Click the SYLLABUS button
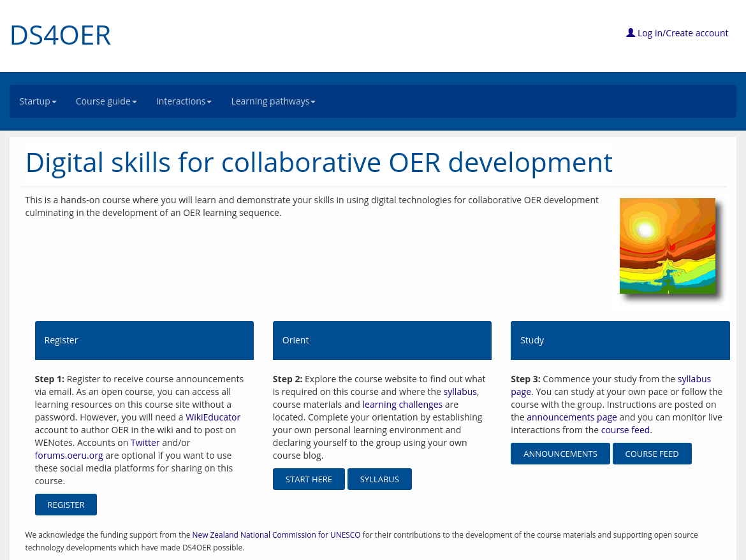Viewport: 746px width, 560px height. tap(379, 479)
